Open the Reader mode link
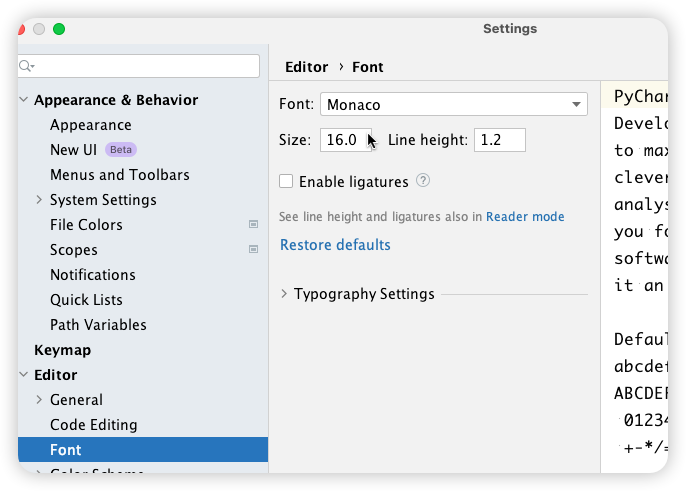686x491 pixels. coord(525,217)
